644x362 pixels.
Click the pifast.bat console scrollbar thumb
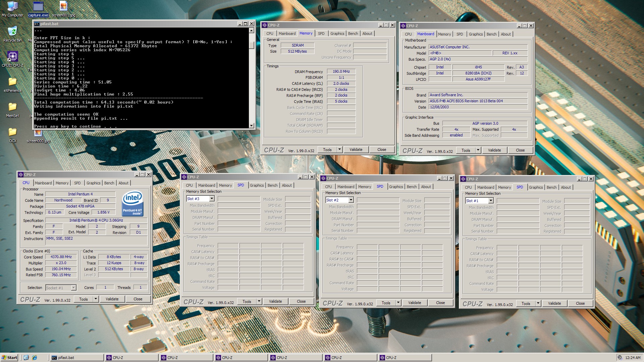tap(252, 45)
